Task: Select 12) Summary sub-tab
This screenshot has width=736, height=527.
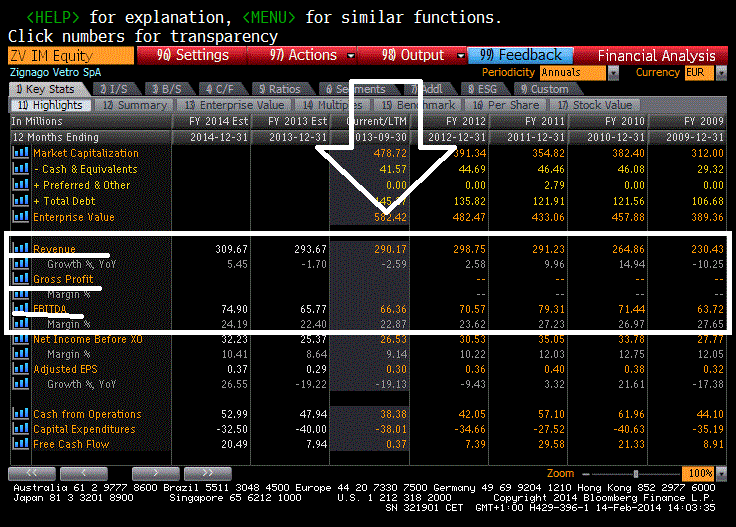Action: (x=135, y=105)
